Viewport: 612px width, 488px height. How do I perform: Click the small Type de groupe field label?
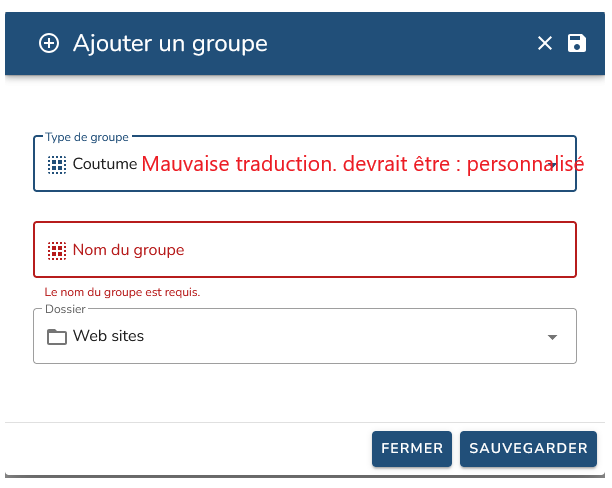(x=87, y=136)
